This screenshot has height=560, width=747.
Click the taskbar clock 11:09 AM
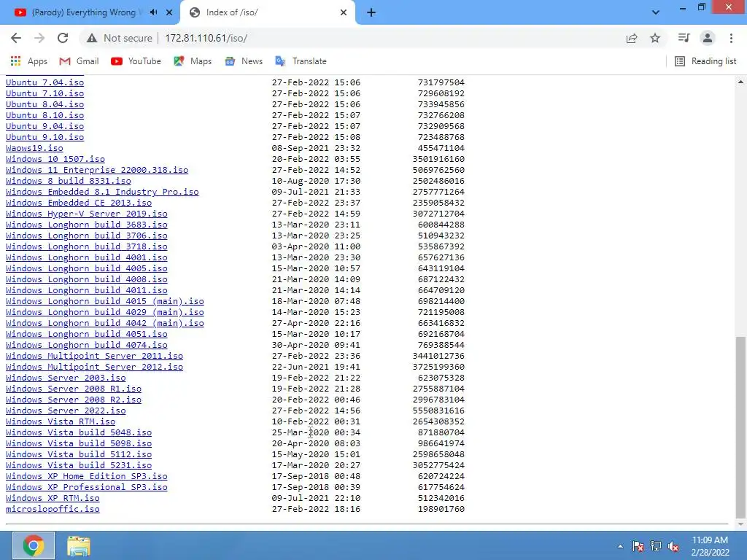pos(710,540)
